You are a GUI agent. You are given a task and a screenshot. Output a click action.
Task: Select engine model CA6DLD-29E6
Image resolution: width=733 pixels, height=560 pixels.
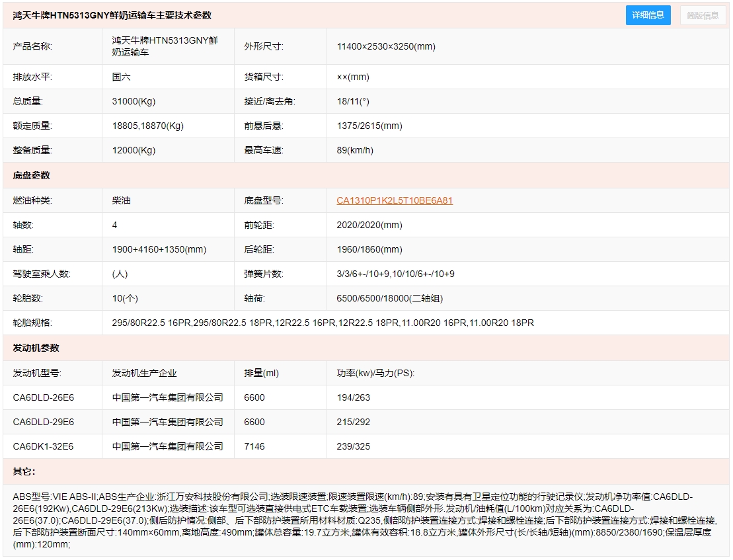pos(44,422)
